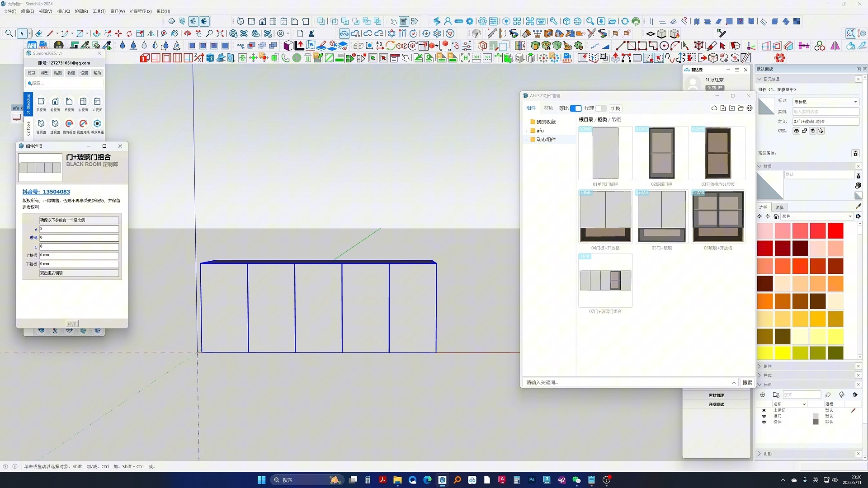Click the Zoom Extents tool icon

pos(220,33)
